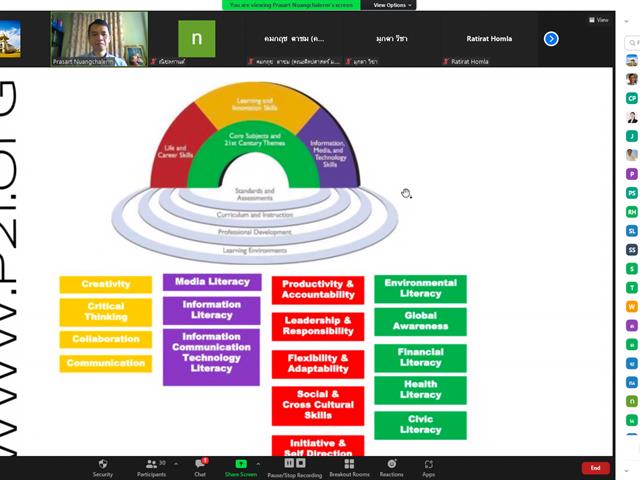Click the muted mic icon under the n tile
Viewport: 640px width, 480px height.
pyautogui.click(x=154, y=61)
